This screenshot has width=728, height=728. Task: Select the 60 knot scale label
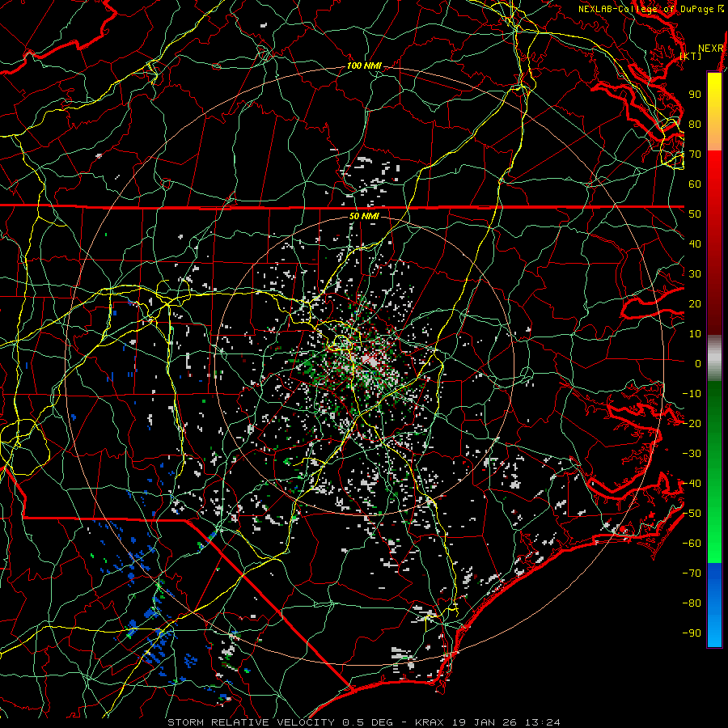point(695,184)
